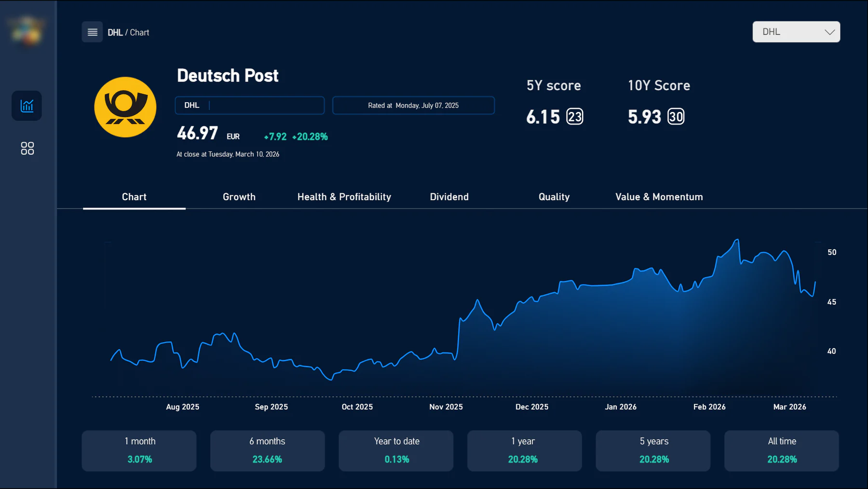Expand the DHL stock selector dropdown

[x=796, y=32]
